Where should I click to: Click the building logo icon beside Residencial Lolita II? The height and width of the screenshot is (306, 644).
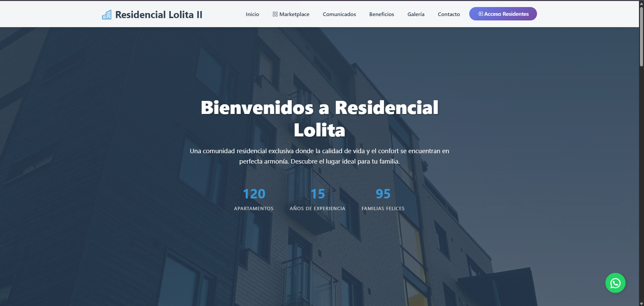coord(107,14)
